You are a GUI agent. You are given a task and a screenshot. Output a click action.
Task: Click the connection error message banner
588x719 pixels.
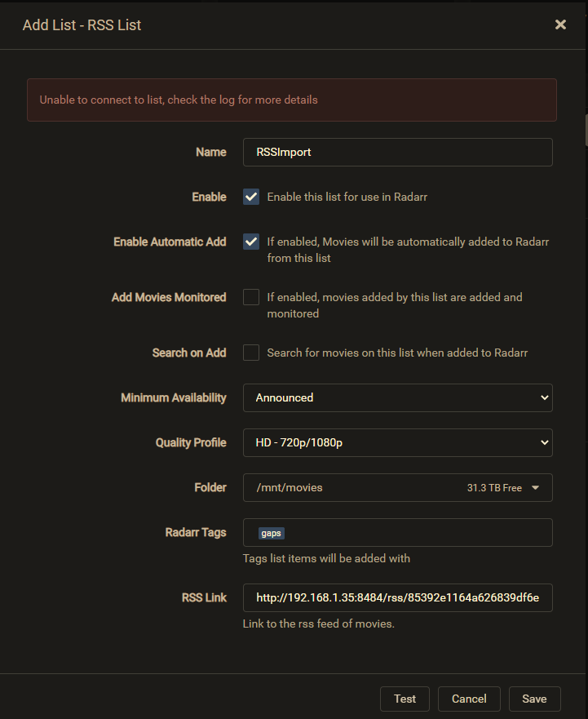291,100
